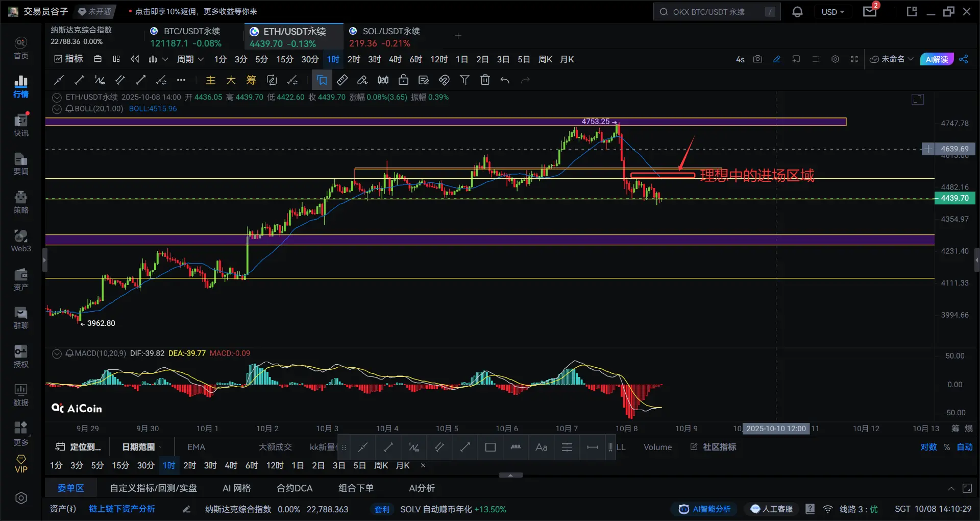
Task: Click the 定位到... locate button
Action: point(78,447)
